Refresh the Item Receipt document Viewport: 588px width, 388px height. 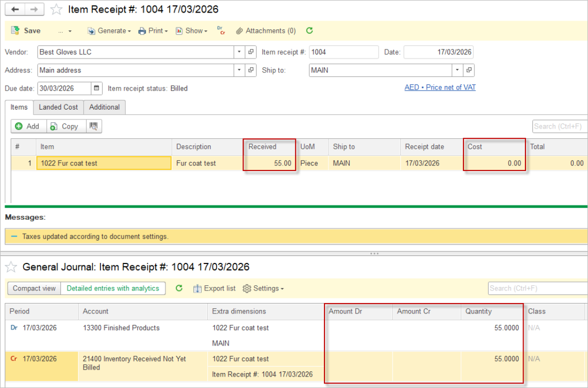pos(310,30)
